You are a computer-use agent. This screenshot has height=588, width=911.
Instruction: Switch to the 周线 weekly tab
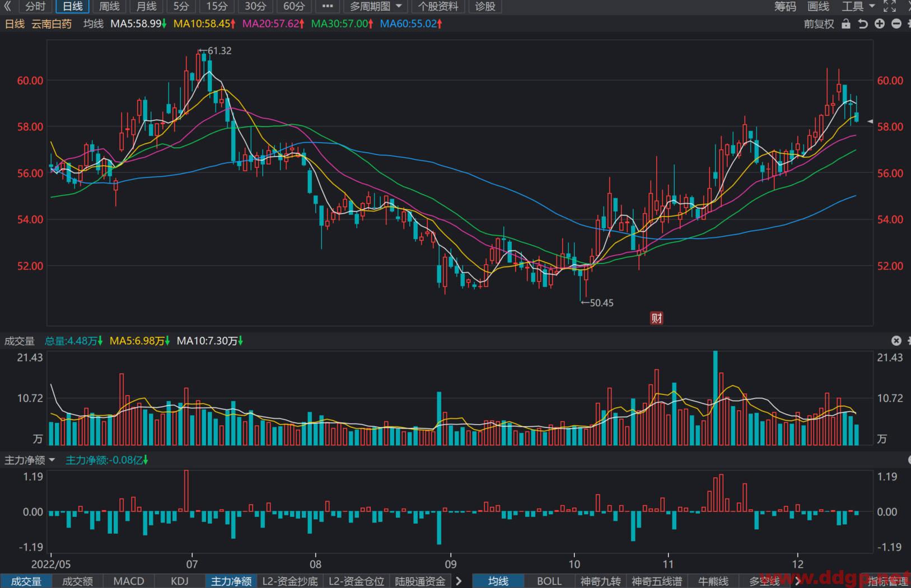coord(109,6)
